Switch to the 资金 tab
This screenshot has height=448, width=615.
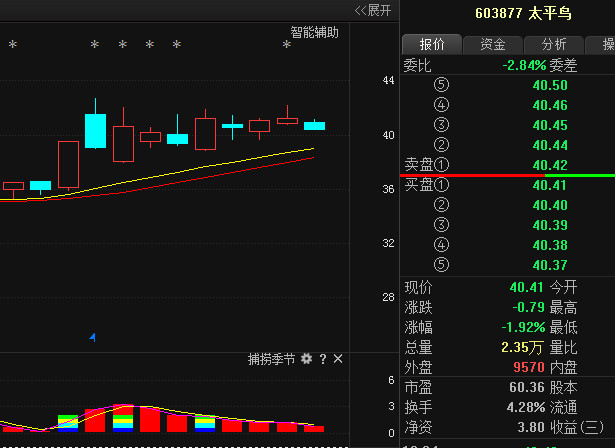tap(493, 44)
